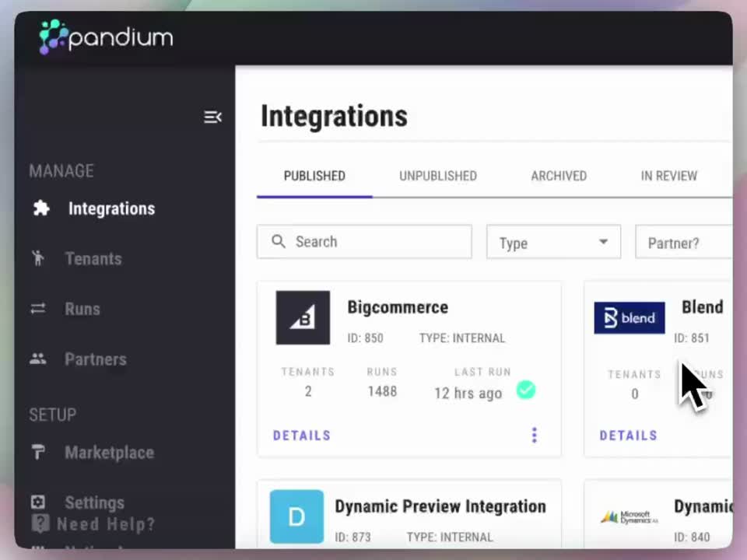Image resolution: width=747 pixels, height=560 pixels.
Task: Click the Marketplace paint roller icon
Action: click(38, 452)
